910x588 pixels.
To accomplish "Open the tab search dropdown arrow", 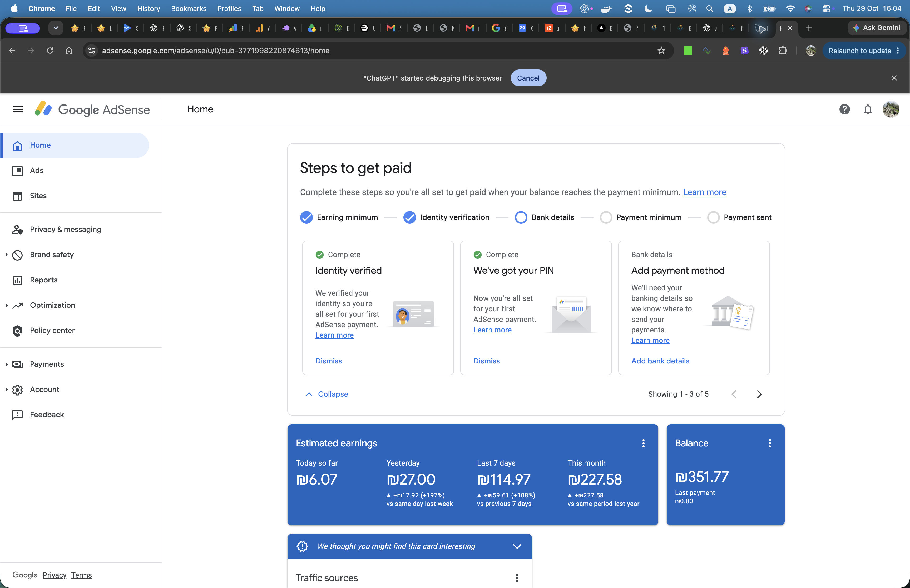I will point(56,28).
